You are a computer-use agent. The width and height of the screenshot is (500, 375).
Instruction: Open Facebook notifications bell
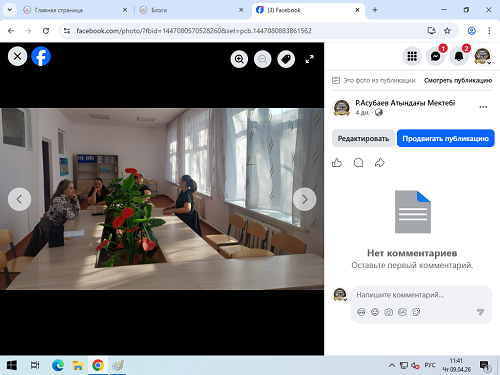[459, 56]
